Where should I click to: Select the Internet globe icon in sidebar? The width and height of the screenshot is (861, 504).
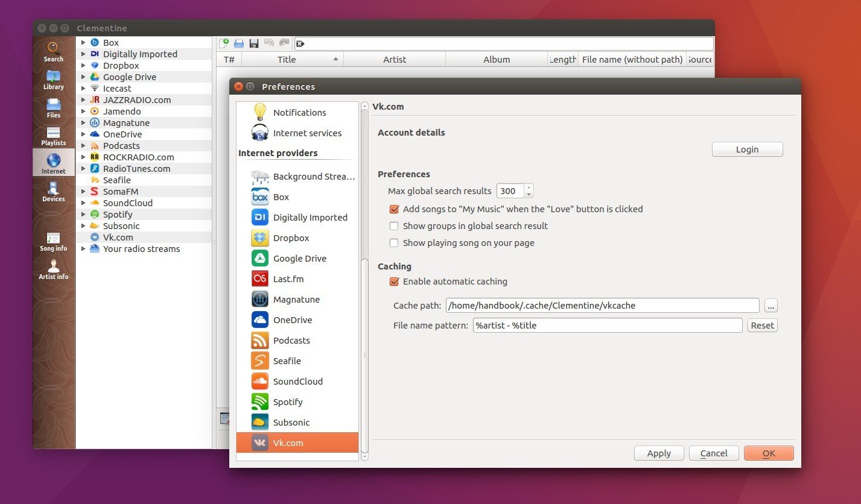[x=53, y=163]
